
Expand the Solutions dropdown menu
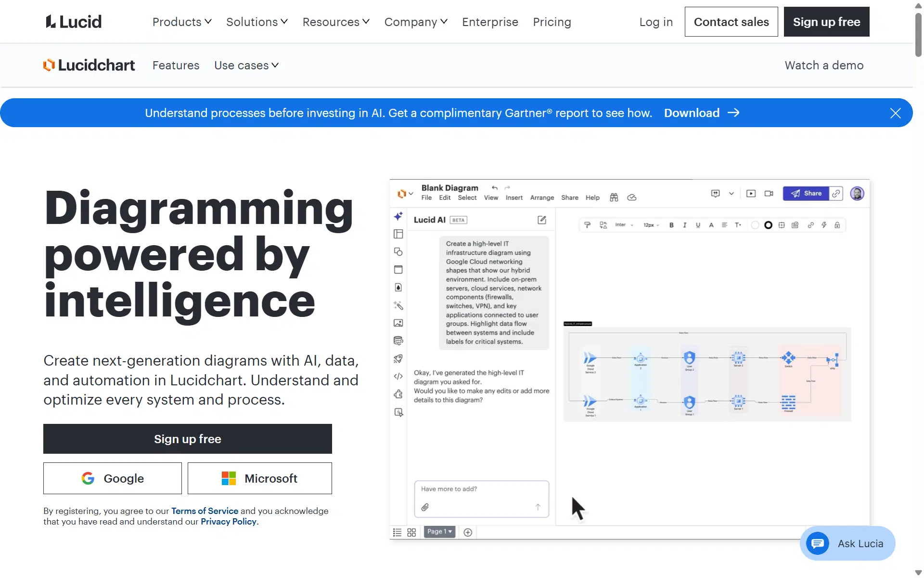(257, 22)
